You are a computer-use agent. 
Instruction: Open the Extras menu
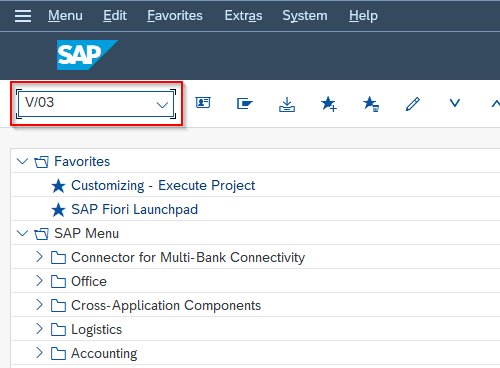click(x=243, y=16)
